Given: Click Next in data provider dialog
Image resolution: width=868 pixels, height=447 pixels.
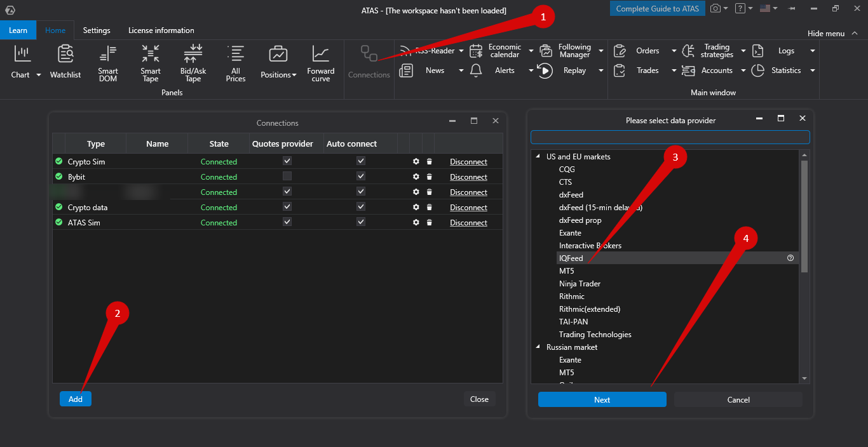Looking at the screenshot, I should (x=602, y=399).
